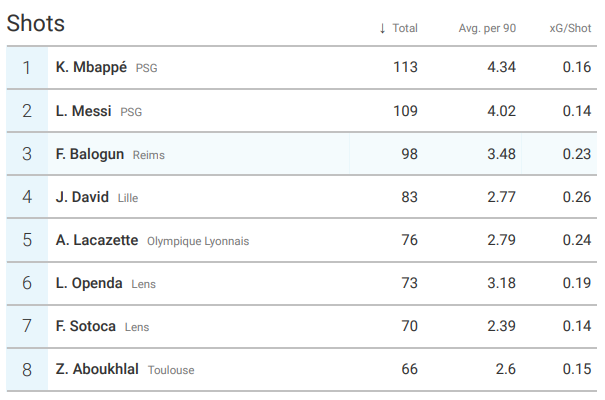
Task: Open L. Messi player link
Action: point(84,111)
